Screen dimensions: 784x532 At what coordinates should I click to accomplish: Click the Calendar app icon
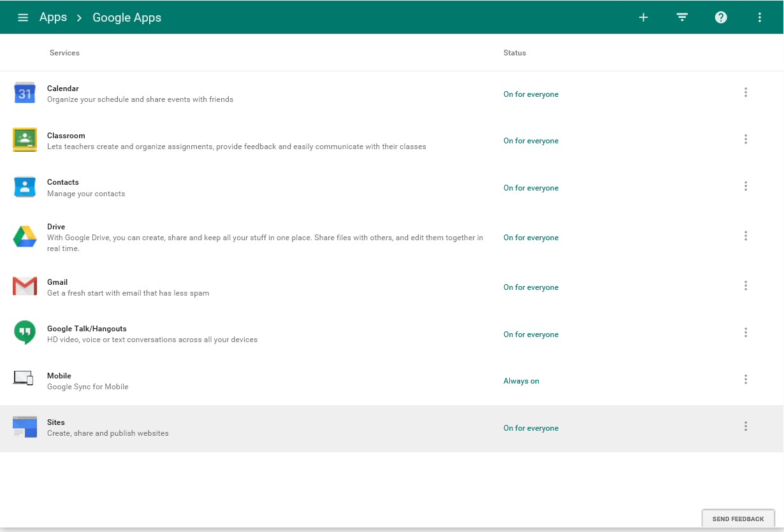tap(25, 93)
